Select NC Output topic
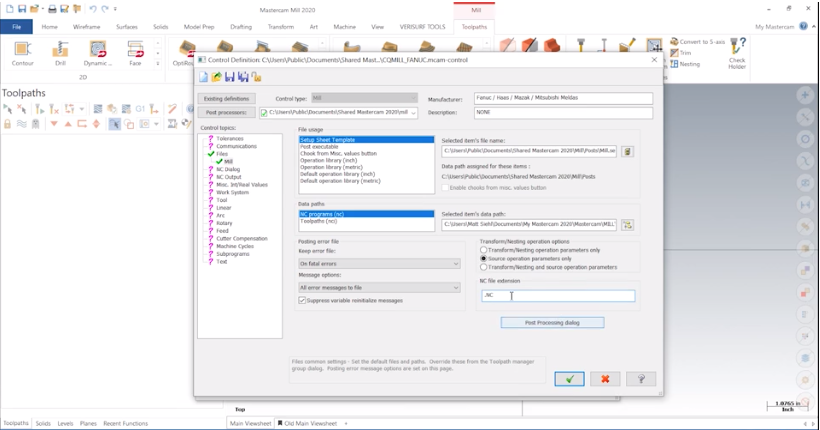The image size is (820, 430). pos(229,177)
